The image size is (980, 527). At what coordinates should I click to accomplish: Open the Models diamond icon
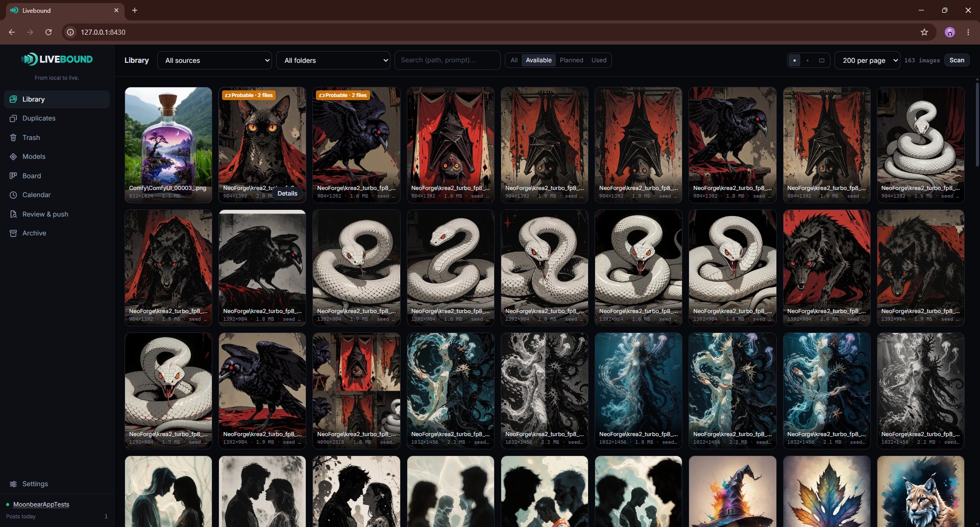(13, 157)
